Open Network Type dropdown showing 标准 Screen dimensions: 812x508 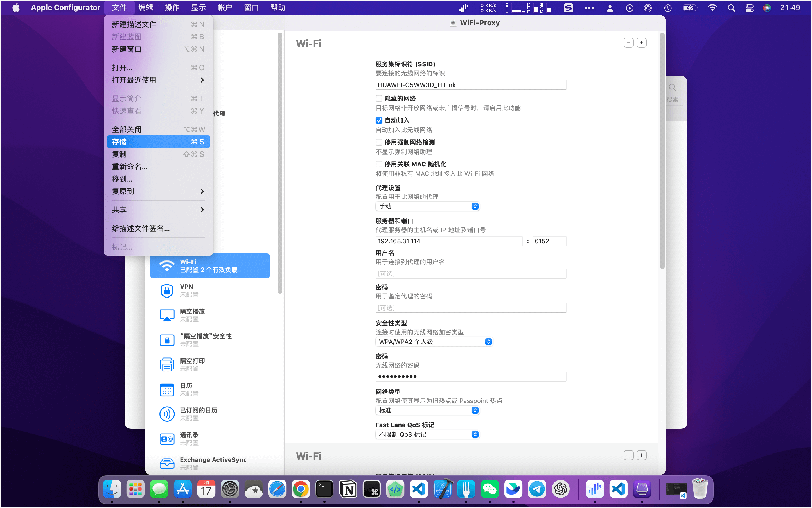pos(427,410)
